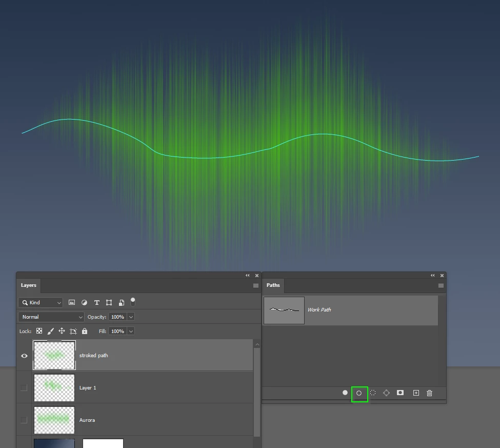Add layer mask icon in Paths panel

[400, 393]
